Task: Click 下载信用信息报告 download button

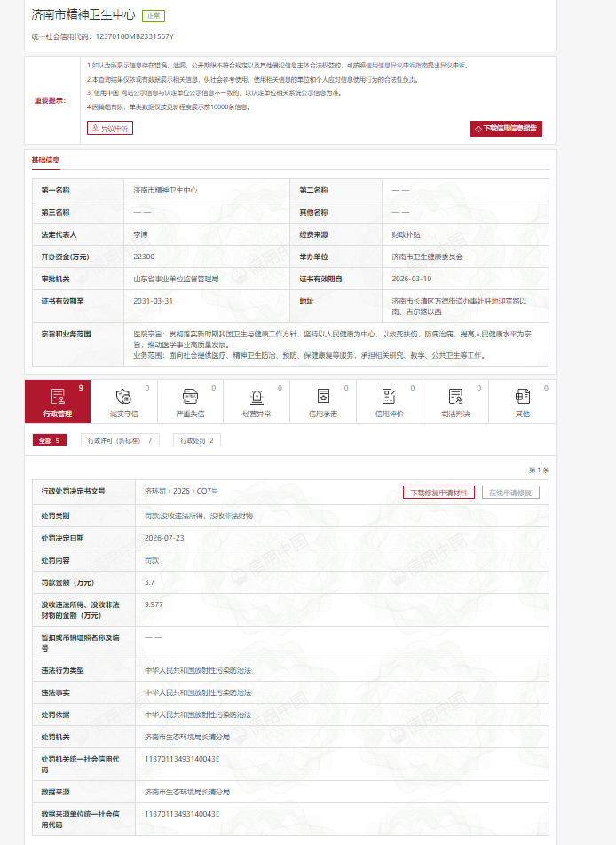Action: click(506, 128)
